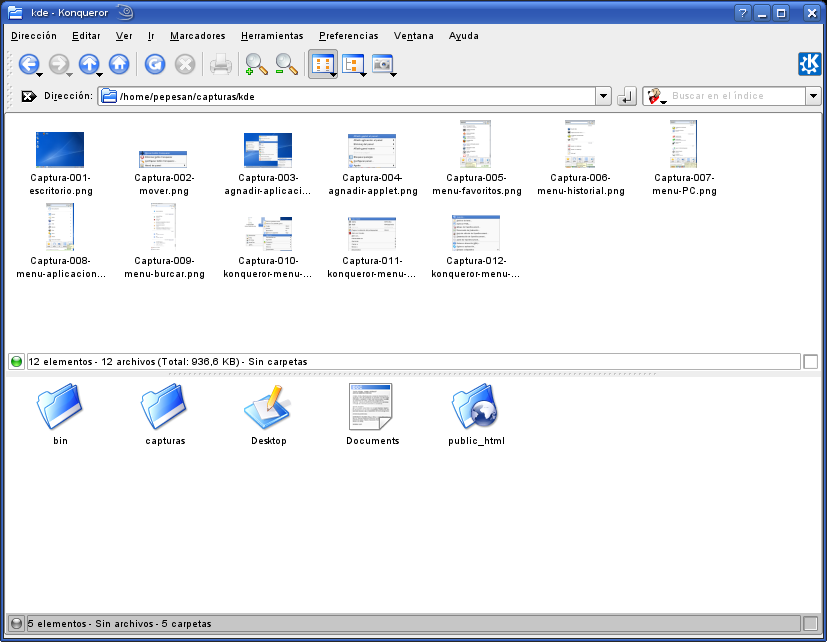Viewport: 827px width, 642px height.
Task: Select the icon view mode button
Action: click(x=322, y=64)
